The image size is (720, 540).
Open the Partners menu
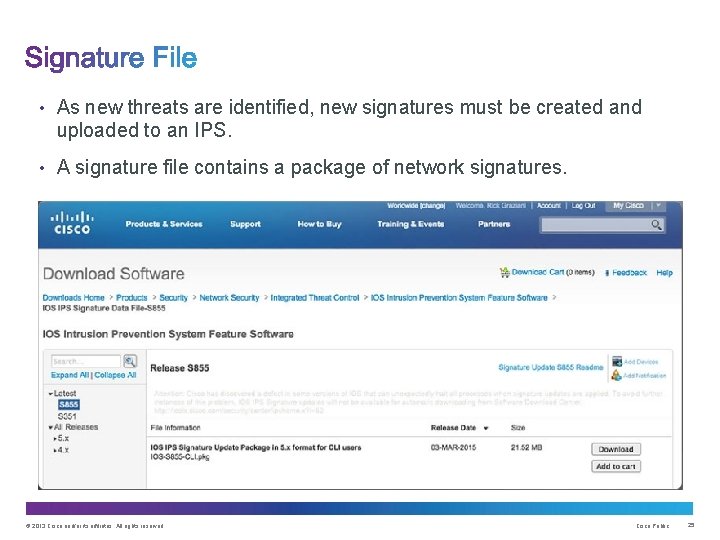(x=494, y=224)
